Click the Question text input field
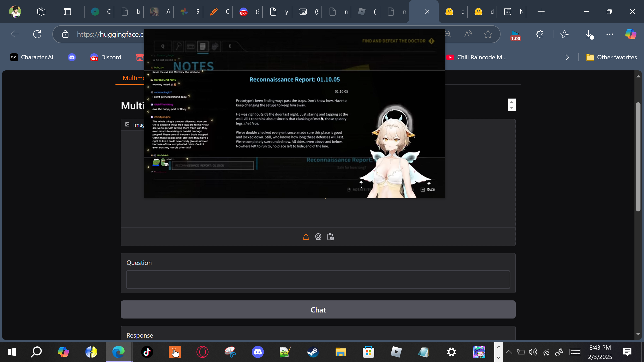This screenshot has width=644, height=362. click(x=318, y=280)
